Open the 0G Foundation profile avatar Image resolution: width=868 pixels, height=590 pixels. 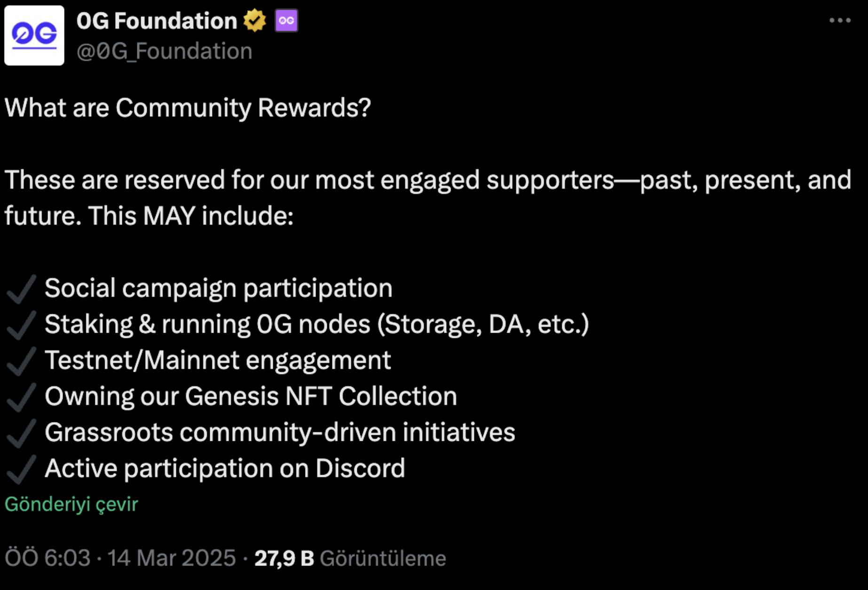tap(34, 35)
